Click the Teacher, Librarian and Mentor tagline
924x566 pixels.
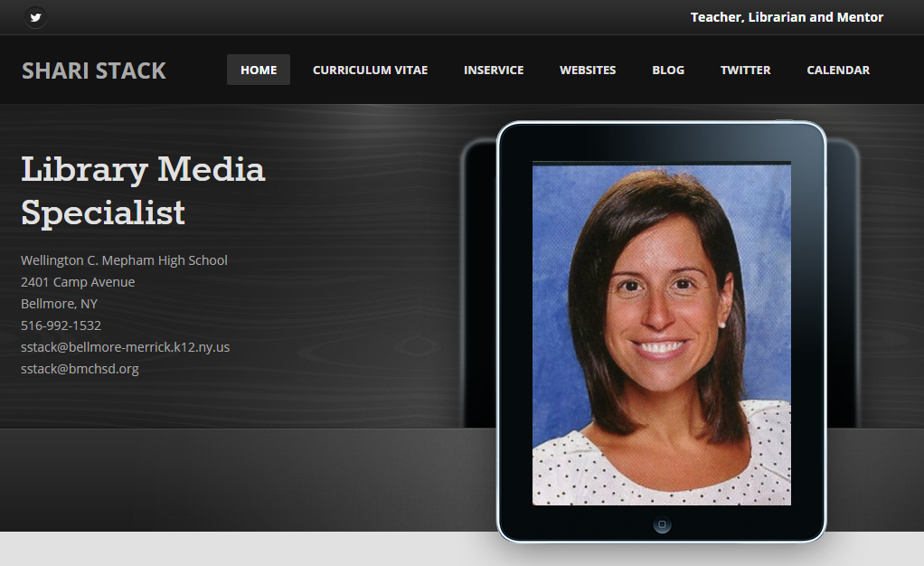tap(787, 16)
